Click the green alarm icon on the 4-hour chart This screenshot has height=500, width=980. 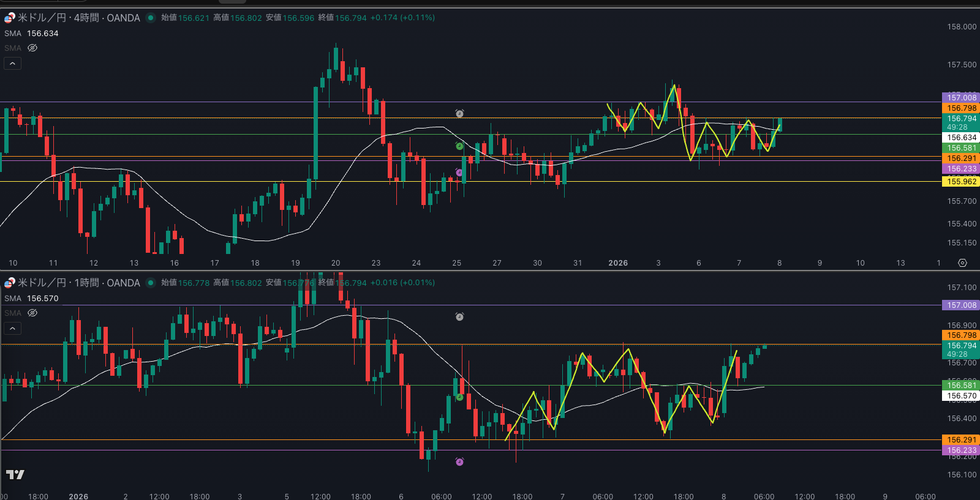[459, 146]
